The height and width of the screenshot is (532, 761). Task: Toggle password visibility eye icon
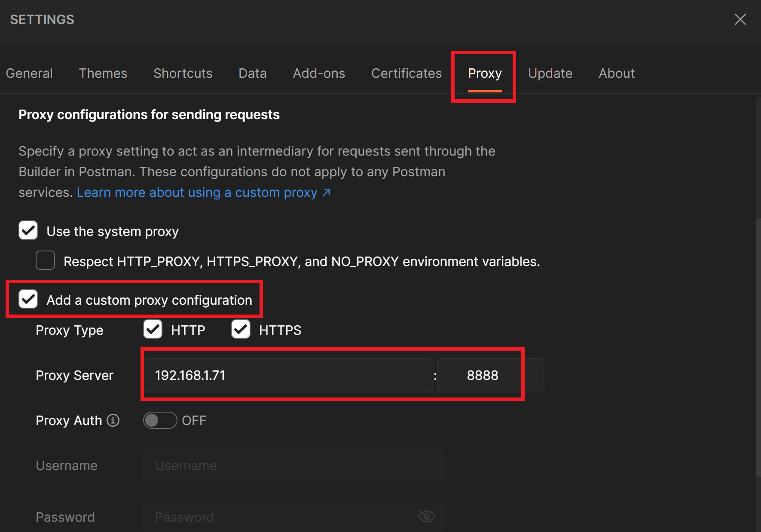pyautogui.click(x=426, y=516)
